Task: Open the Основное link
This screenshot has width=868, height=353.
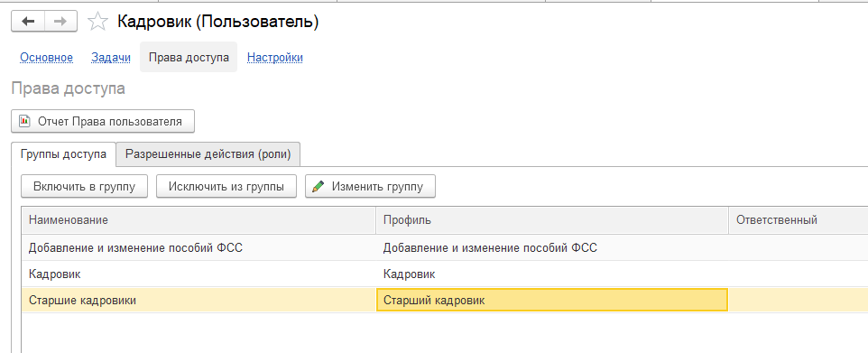Action: coord(47,58)
